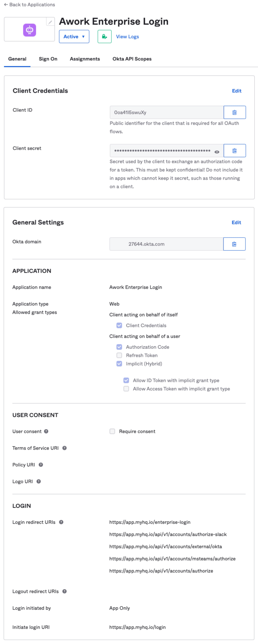Copy the Okta domain to clipboard
The height and width of the screenshot is (644, 258).
[234, 244]
